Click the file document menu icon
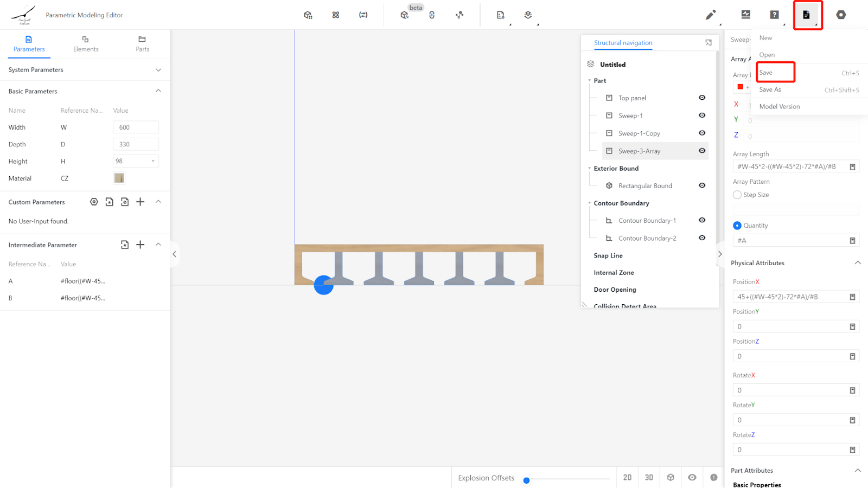The width and height of the screenshot is (868, 488). click(806, 15)
